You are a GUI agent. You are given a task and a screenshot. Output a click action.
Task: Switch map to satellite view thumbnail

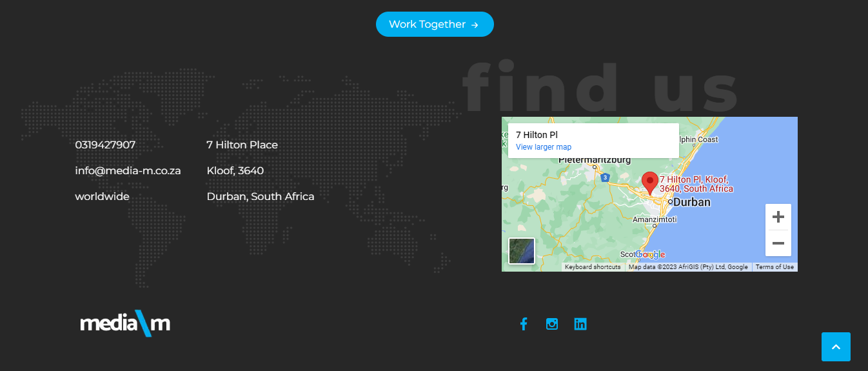coord(522,251)
